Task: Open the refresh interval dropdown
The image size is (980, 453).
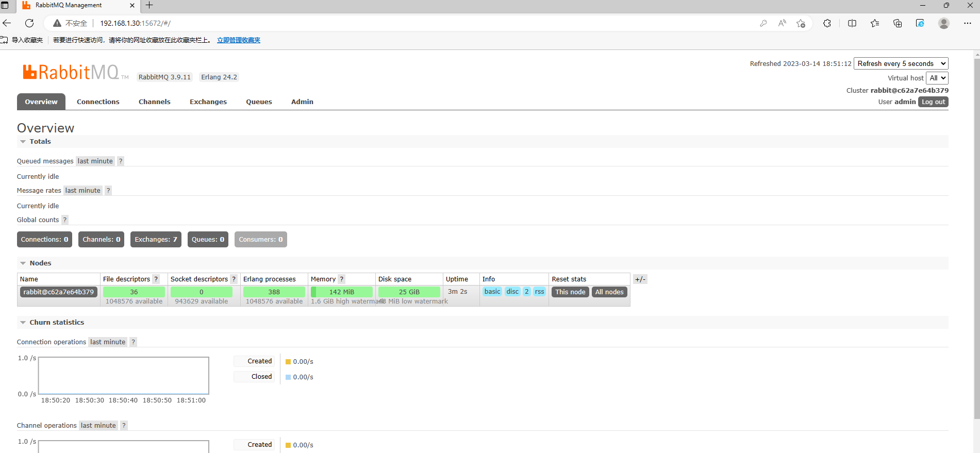Action: 901,63
